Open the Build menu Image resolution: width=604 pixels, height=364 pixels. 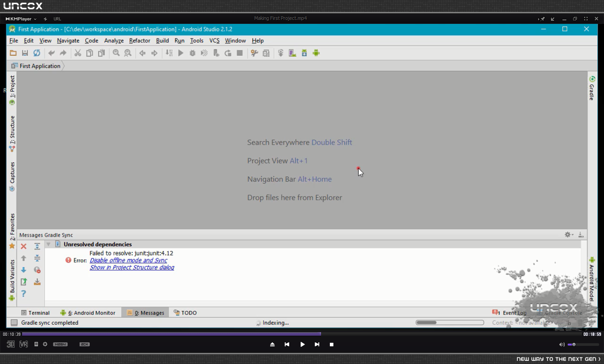click(162, 41)
